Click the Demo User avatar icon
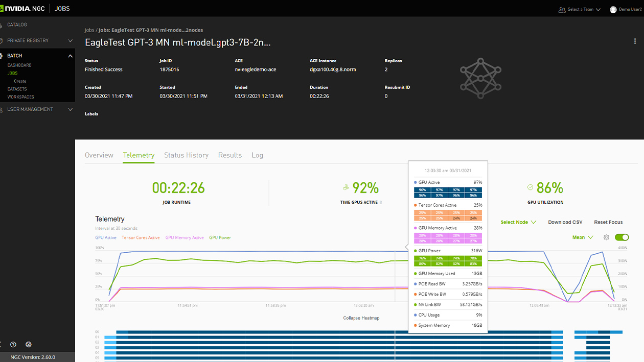The image size is (644, 362). point(613,9)
